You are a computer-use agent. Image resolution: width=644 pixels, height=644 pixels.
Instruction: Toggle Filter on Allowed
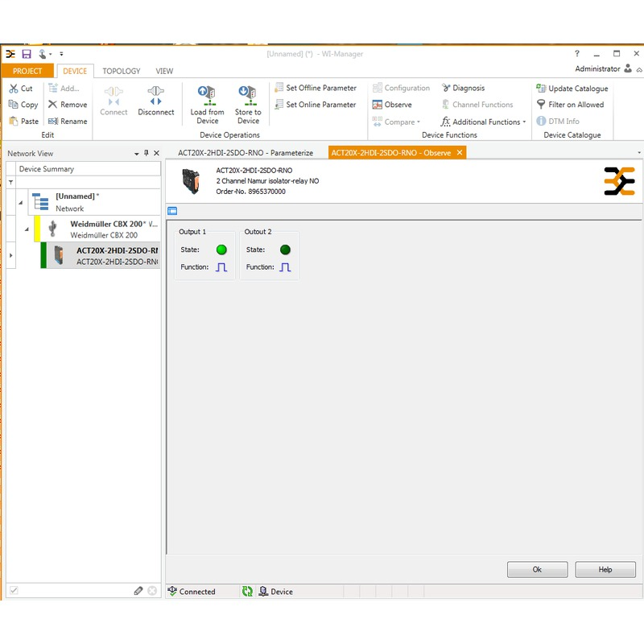pos(570,105)
